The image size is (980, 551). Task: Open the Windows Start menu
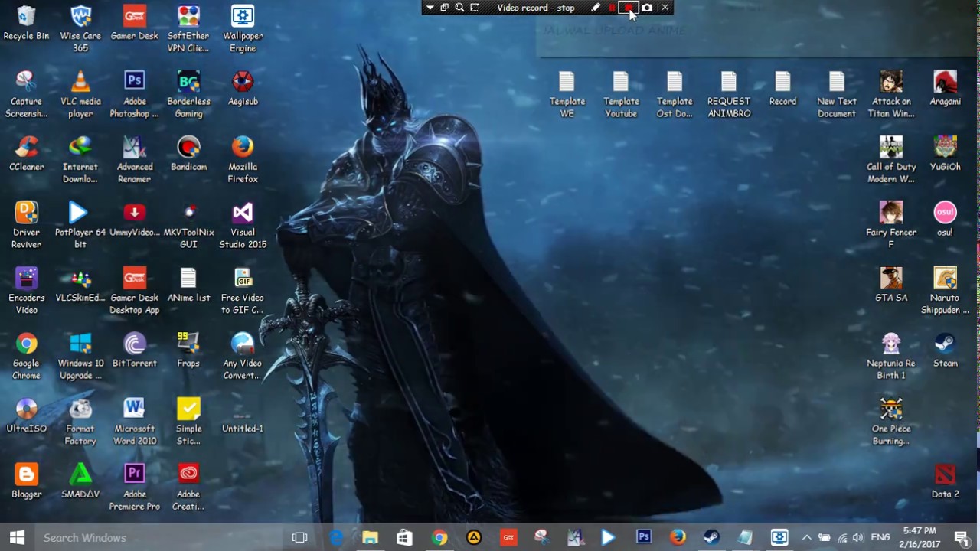pos(17,537)
